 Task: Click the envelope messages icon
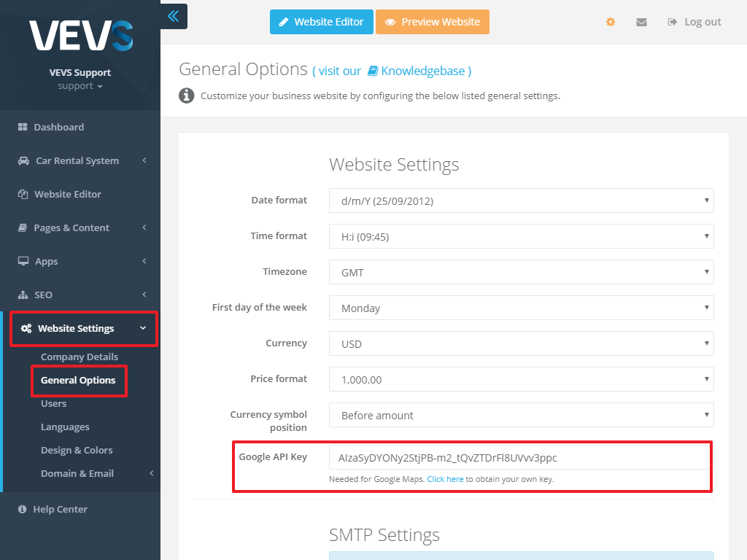click(x=641, y=22)
